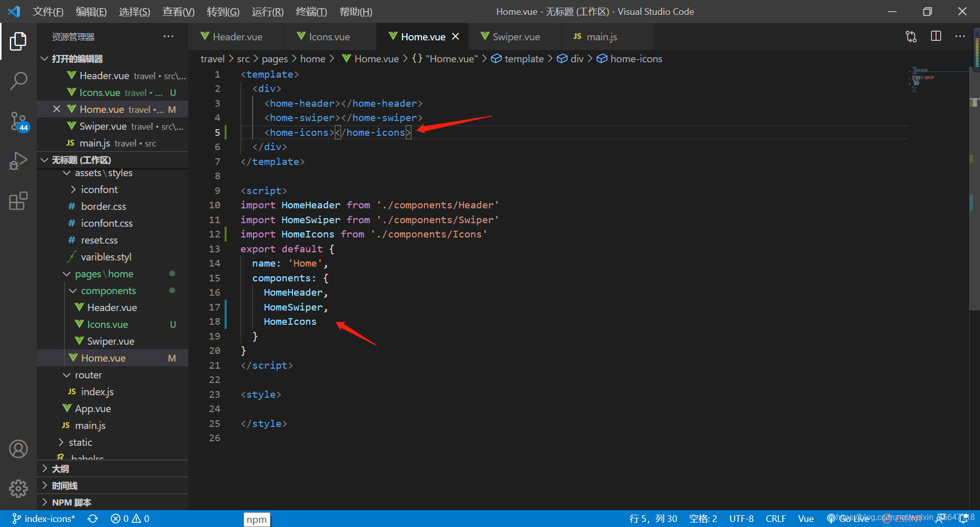Click the Go Live button in status bar
Viewport: 980px width, 527px height.
pyautogui.click(x=848, y=519)
